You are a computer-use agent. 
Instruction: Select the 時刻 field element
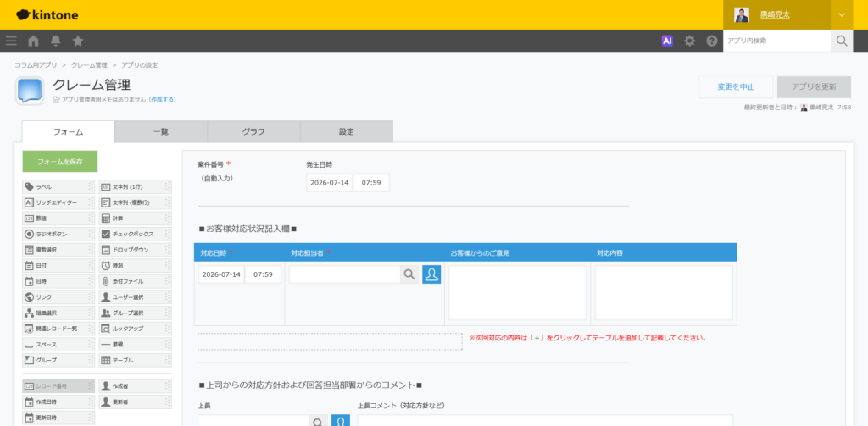point(135,266)
